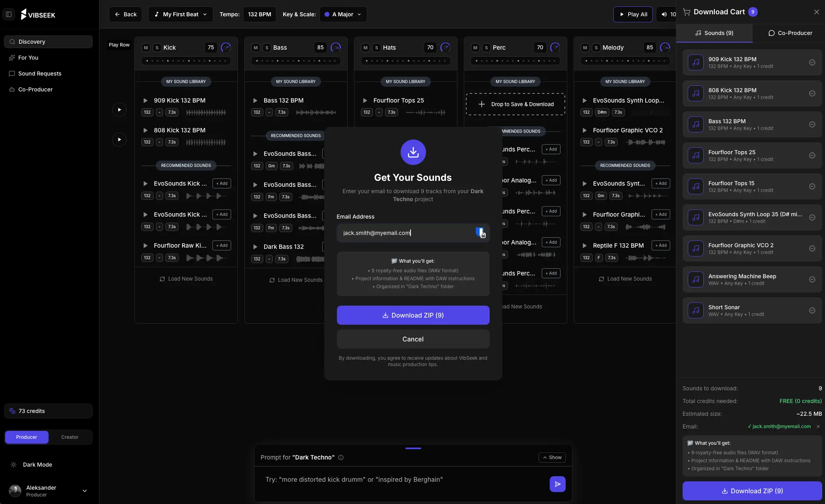
Task: Play the 909 Kick 132 BPM sound
Action: [145, 100]
